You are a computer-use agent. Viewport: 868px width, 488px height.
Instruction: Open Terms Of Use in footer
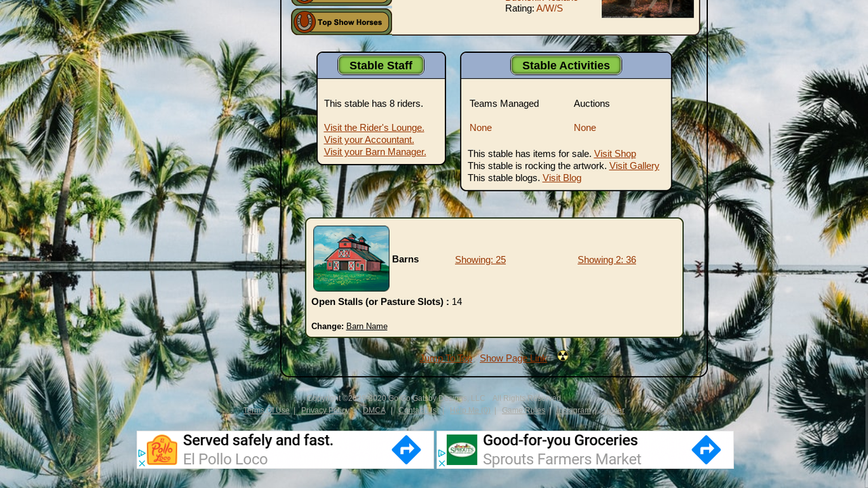click(267, 410)
